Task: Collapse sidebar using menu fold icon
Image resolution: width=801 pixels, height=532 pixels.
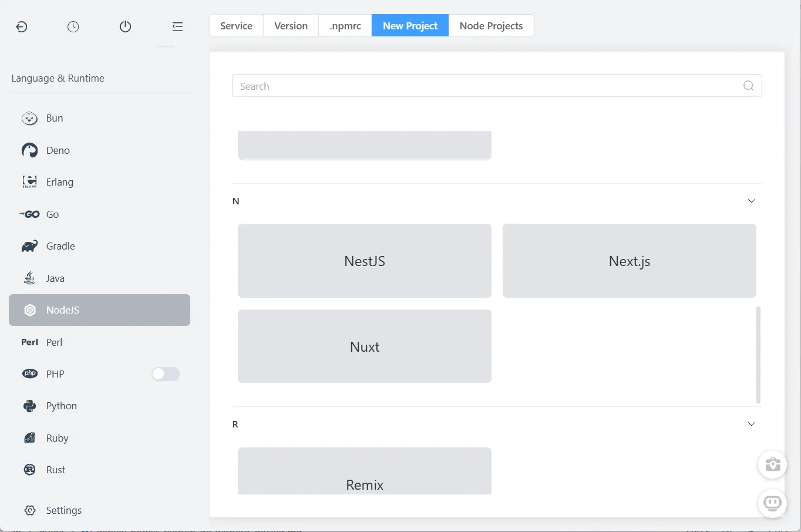Action: [177, 26]
